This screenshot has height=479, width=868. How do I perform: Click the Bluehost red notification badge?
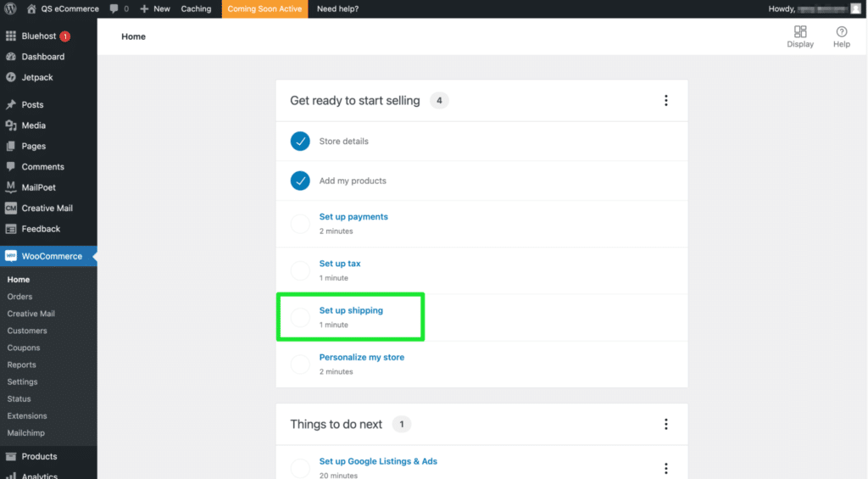click(64, 36)
